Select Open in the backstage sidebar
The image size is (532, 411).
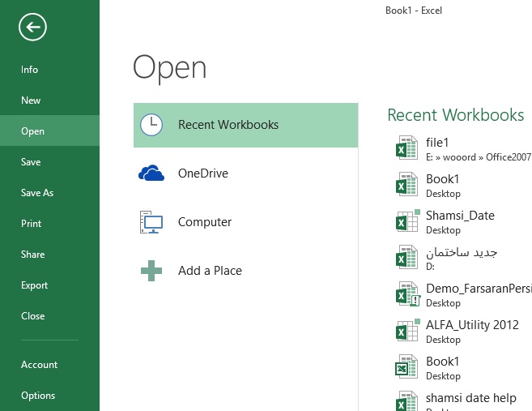pos(49,131)
